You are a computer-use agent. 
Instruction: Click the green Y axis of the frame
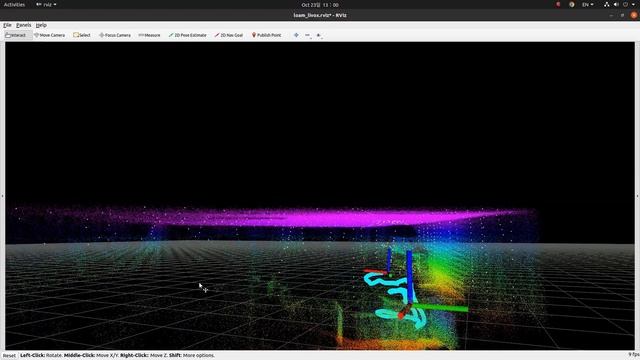[440, 308]
